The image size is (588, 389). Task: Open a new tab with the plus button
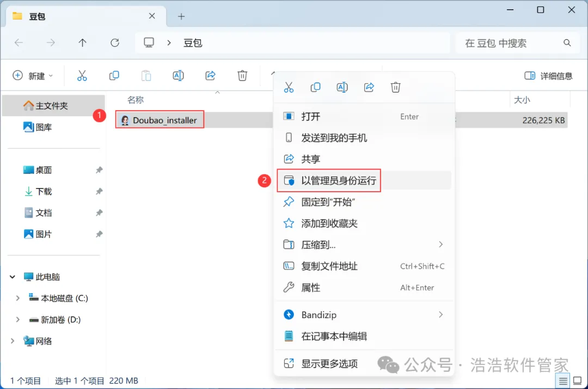[x=181, y=16]
